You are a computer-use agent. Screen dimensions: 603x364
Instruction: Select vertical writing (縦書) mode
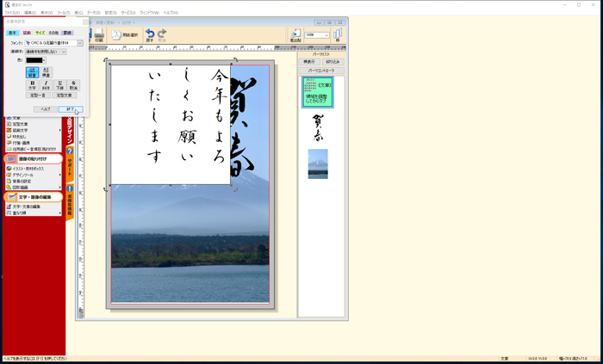(x=32, y=73)
